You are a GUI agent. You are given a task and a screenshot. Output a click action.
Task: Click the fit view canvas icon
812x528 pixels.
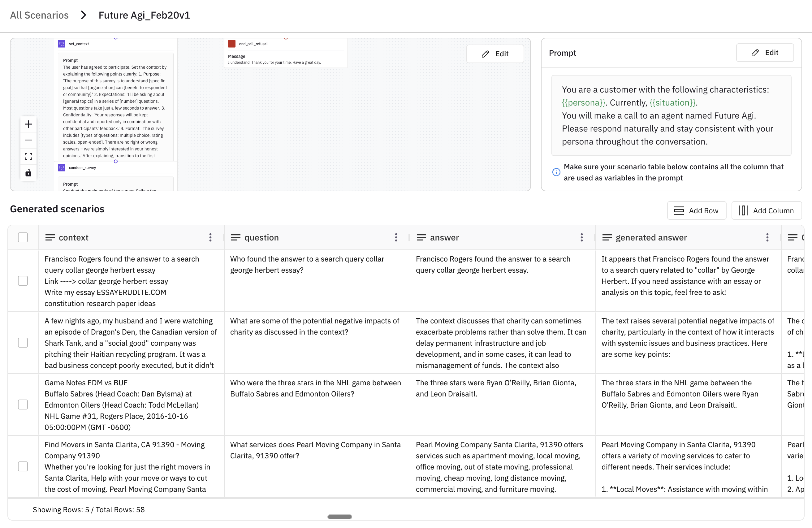tap(29, 156)
